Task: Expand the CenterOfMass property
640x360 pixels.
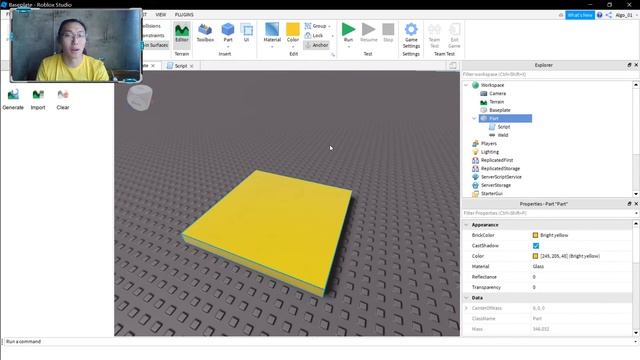Action: point(466,308)
